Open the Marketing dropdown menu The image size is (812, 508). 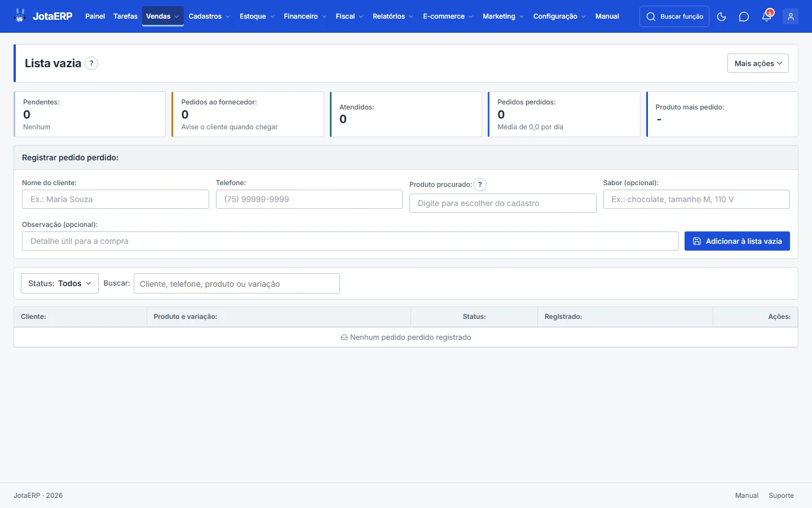point(503,16)
